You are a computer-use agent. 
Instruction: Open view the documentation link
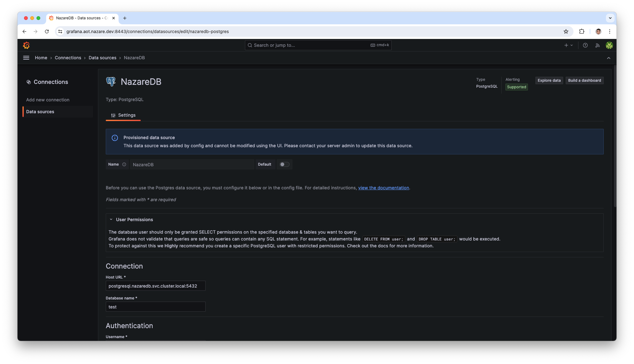(x=383, y=188)
